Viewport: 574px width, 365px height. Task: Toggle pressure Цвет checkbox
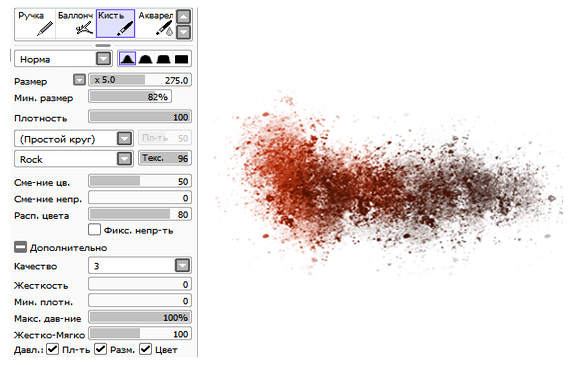tap(145, 349)
